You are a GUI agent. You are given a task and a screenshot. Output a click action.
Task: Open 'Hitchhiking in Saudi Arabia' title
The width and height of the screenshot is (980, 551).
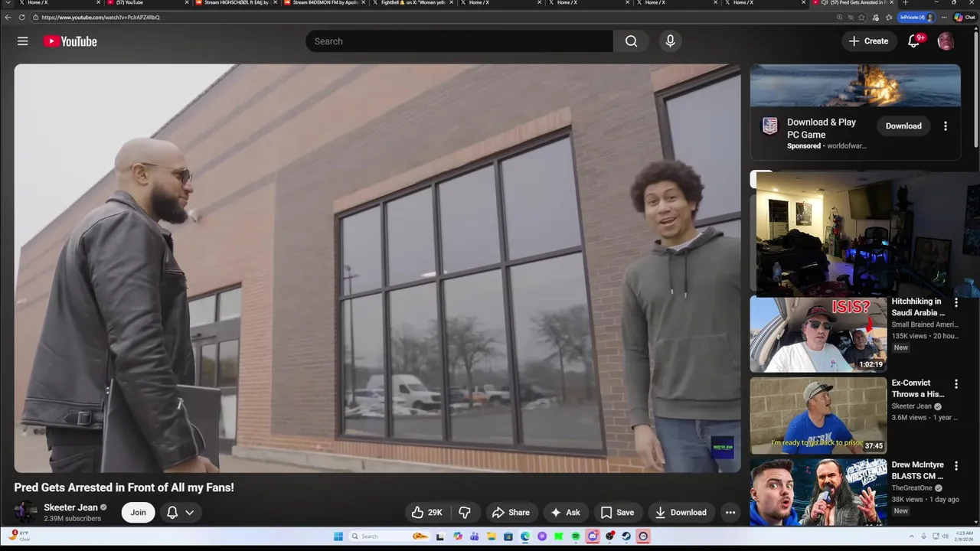coord(918,307)
